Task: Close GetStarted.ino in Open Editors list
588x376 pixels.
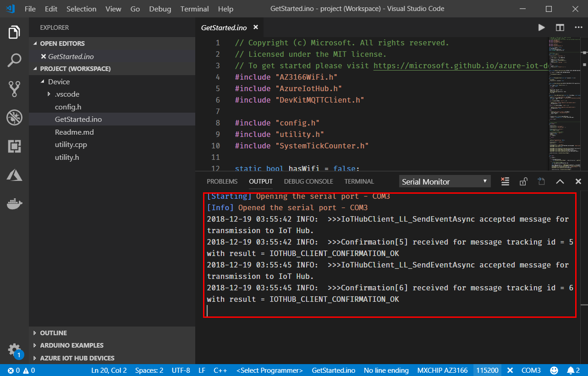Action: tap(44, 56)
